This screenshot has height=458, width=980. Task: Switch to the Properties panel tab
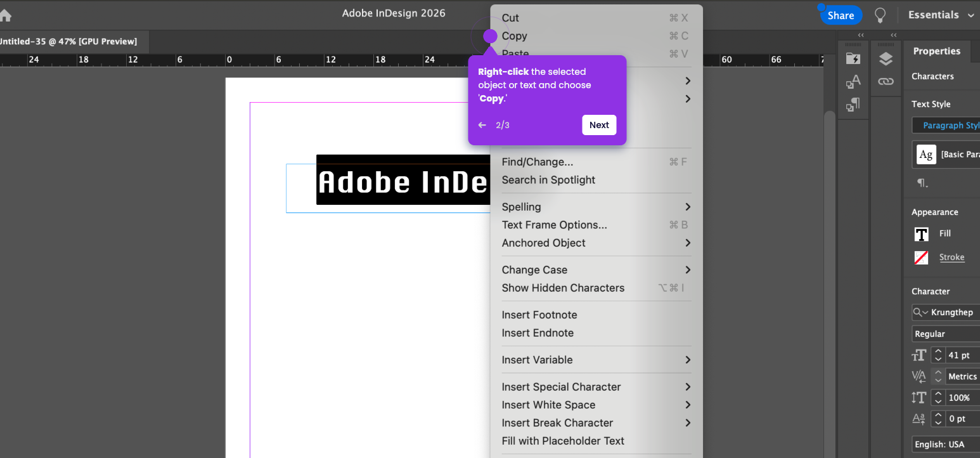936,51
